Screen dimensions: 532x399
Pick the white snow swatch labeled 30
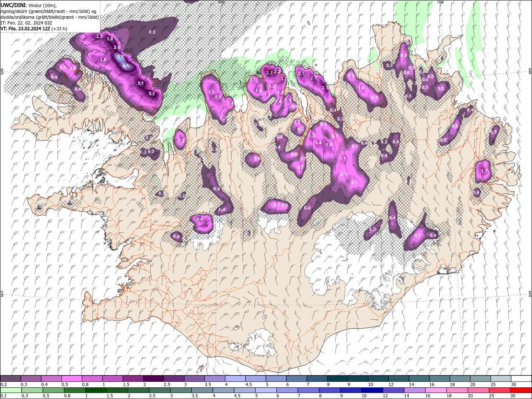[521, 378]
